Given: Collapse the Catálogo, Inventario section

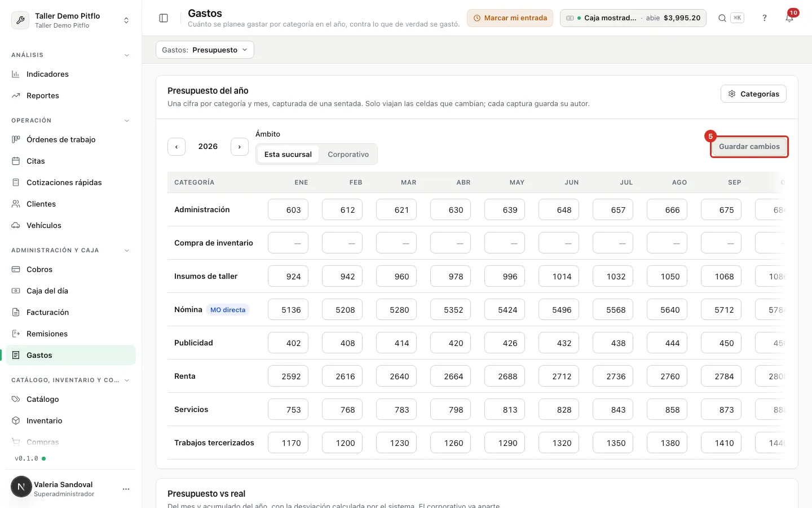Looking at the screenshot, I should pos(127,380).
